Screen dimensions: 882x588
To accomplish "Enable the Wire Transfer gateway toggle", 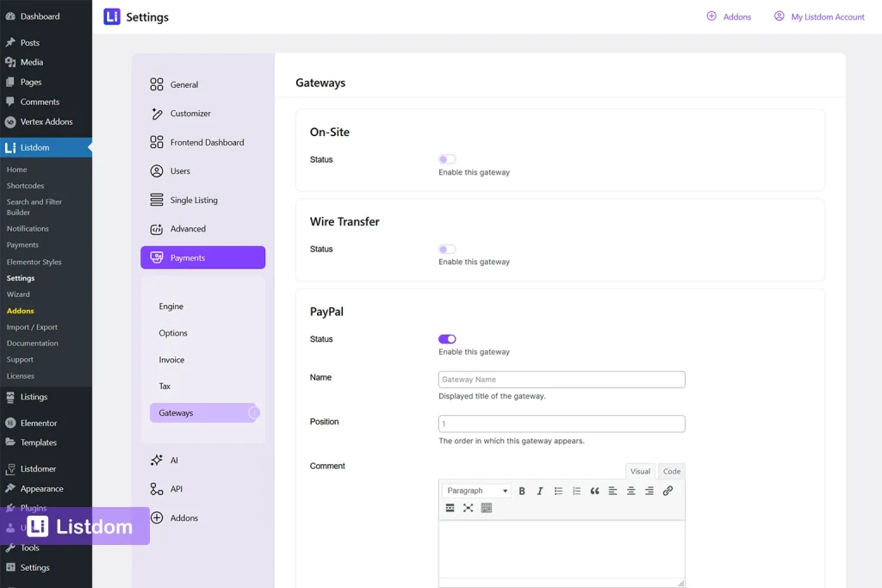I will [447, 249].
